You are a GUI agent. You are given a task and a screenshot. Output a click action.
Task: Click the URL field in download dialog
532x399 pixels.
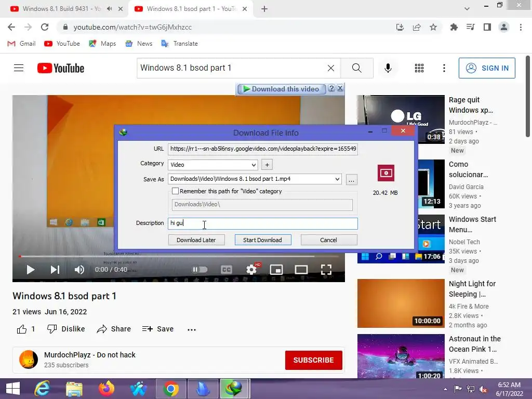(x=262, y=149)
